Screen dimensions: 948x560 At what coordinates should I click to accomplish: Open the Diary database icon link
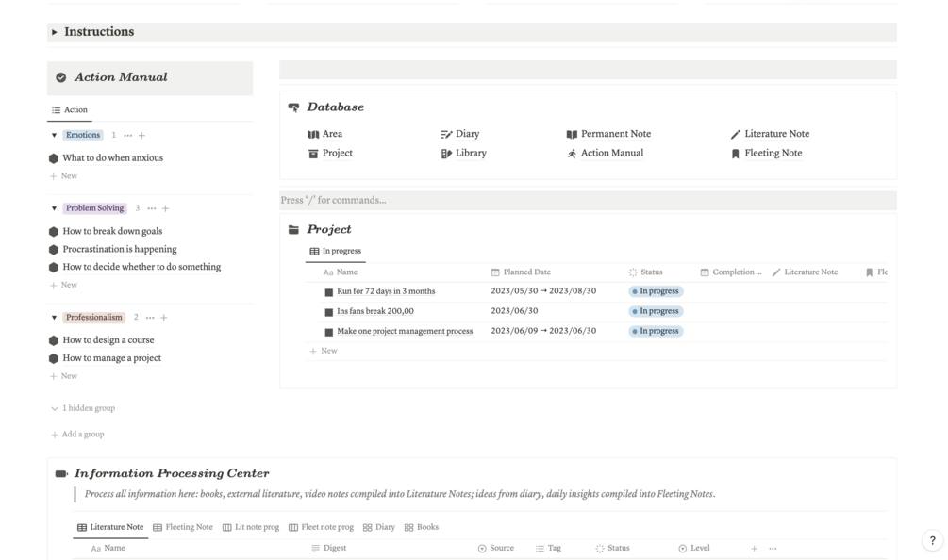point(446,135)
